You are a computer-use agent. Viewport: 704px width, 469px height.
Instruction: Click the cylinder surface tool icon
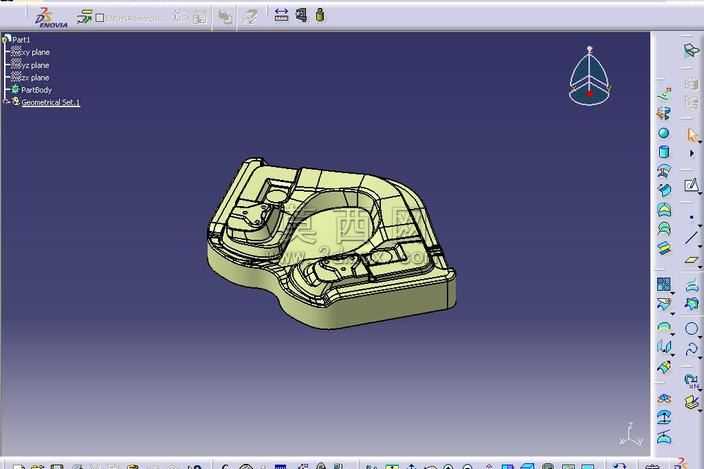coord(664,152)
